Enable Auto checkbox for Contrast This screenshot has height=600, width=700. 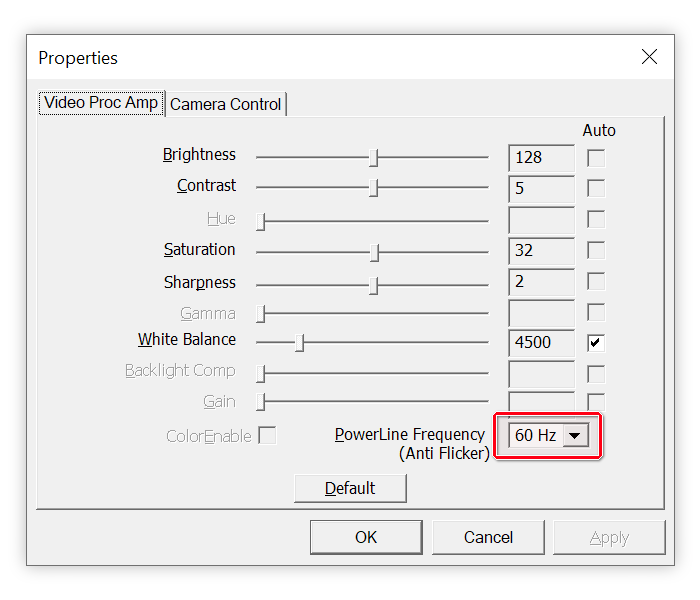(x=596, y=188)
